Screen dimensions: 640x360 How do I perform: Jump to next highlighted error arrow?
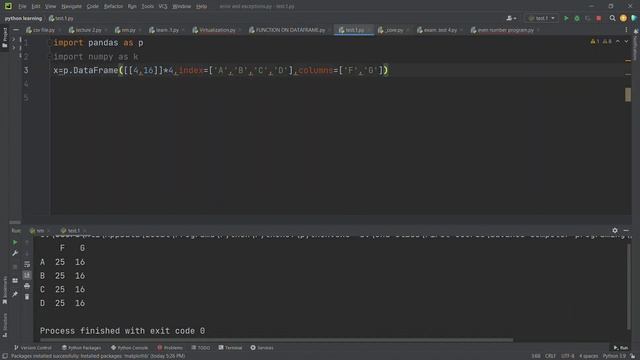(626, 42)
